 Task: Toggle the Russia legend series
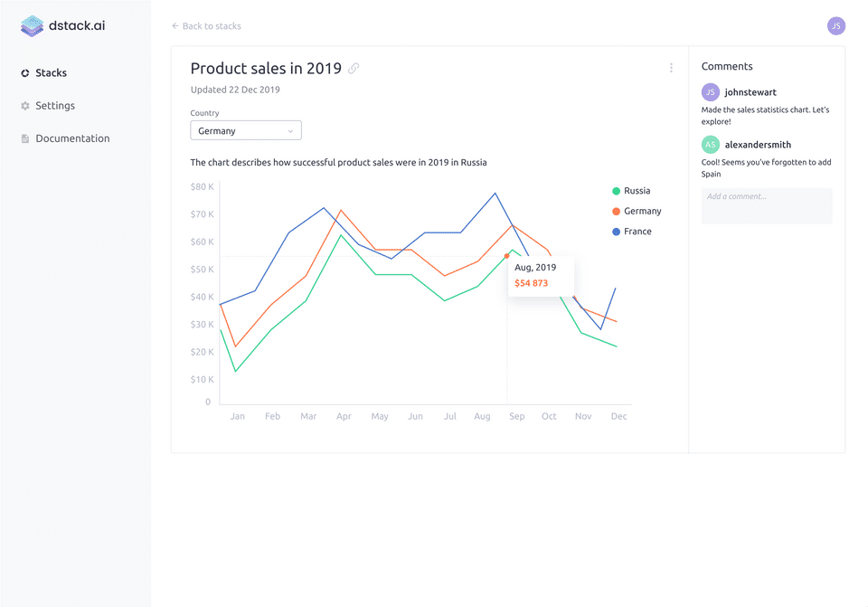click(x=631, y=191)
